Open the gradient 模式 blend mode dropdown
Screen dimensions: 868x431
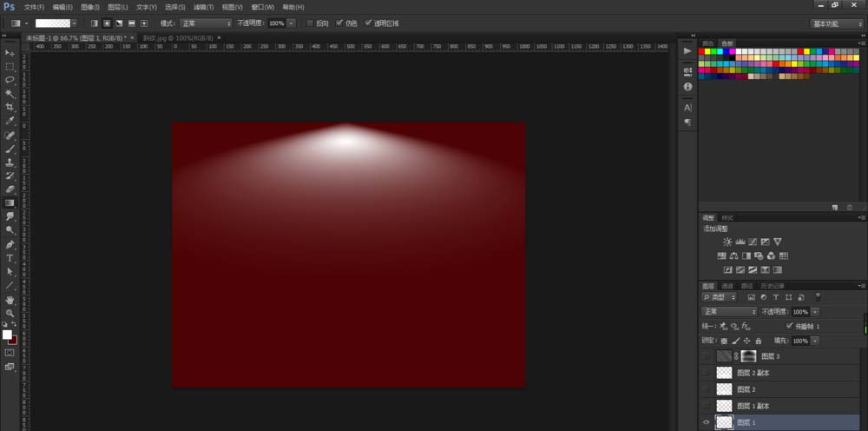[206, 23]
